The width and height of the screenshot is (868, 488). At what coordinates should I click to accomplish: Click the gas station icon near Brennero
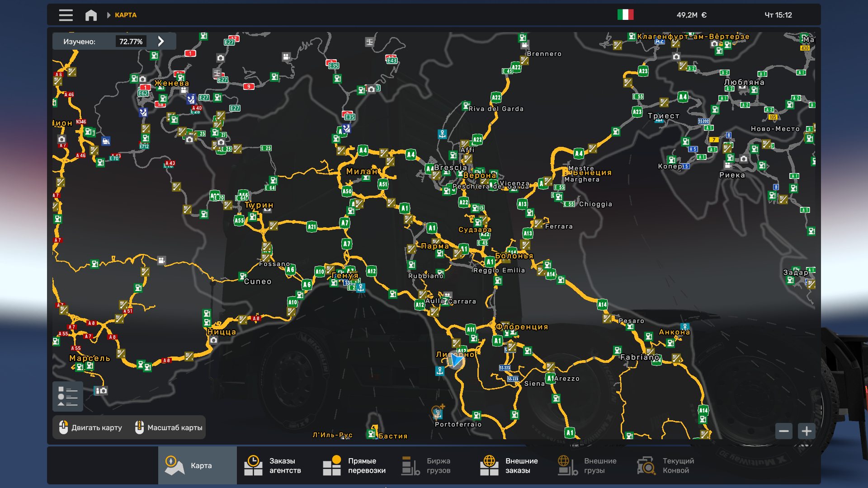pos(523,38)
